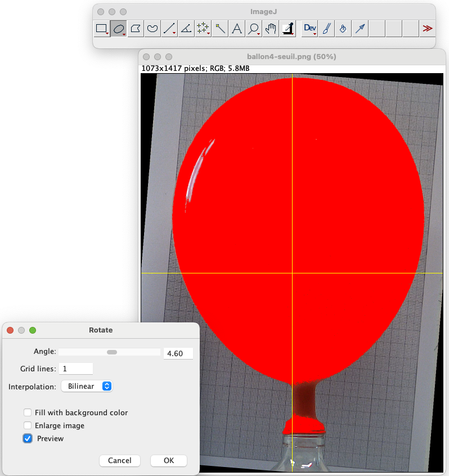Select the Polygon selection tool

point(136,29)
